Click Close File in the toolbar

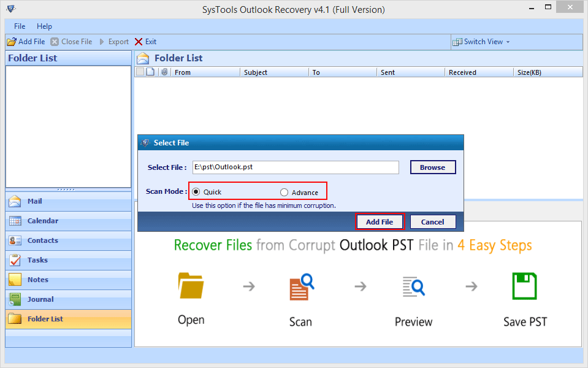[x=72, y=42]
